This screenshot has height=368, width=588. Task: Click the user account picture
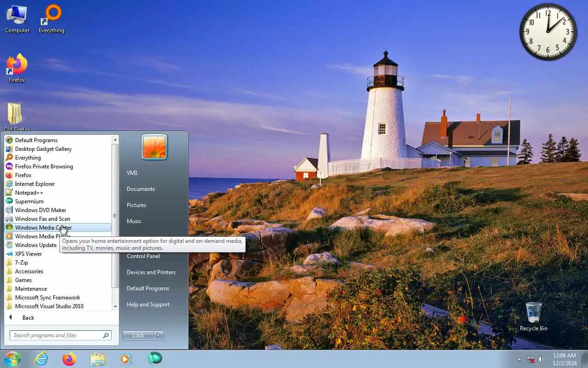point(154,147)
